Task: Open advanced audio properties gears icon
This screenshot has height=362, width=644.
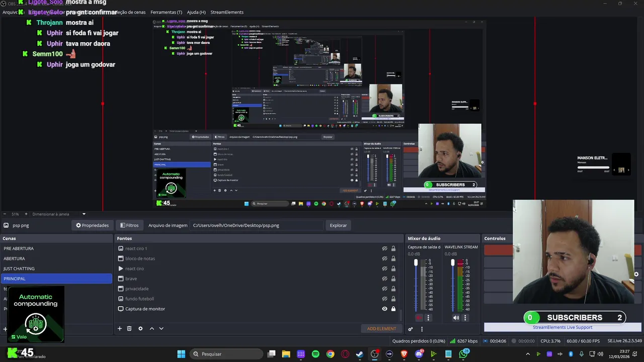Action: pos(411,329)
